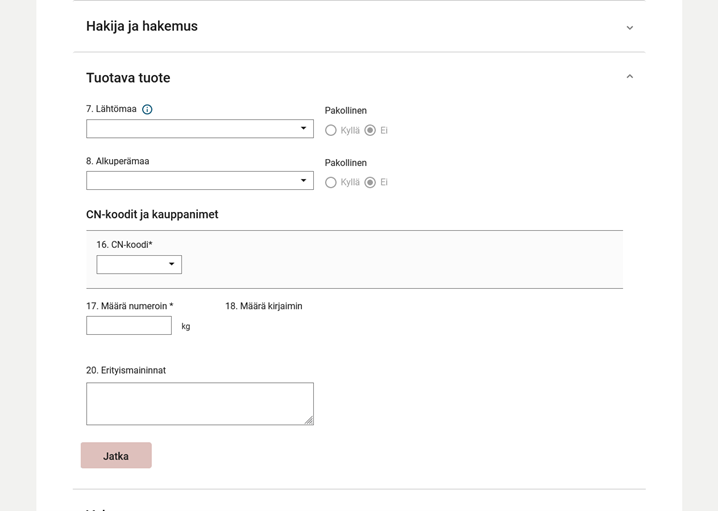Select Ei for Lähtömaa Pakollinen
The width and height of the screenshot is (718, 511).
pyautogui.click(x=370, y=131)
